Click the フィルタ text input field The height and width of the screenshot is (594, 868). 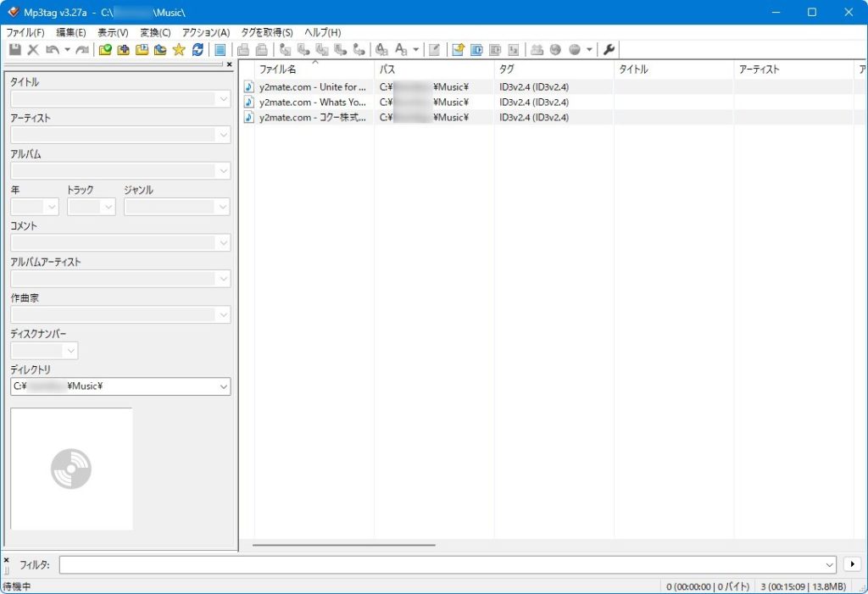[x=441, y=564]
